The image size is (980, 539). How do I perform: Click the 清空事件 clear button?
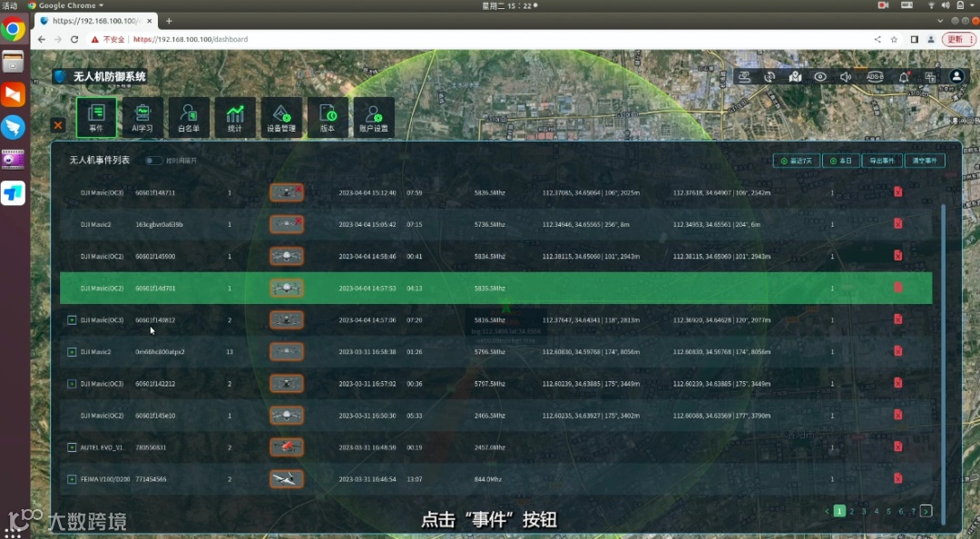925,161
